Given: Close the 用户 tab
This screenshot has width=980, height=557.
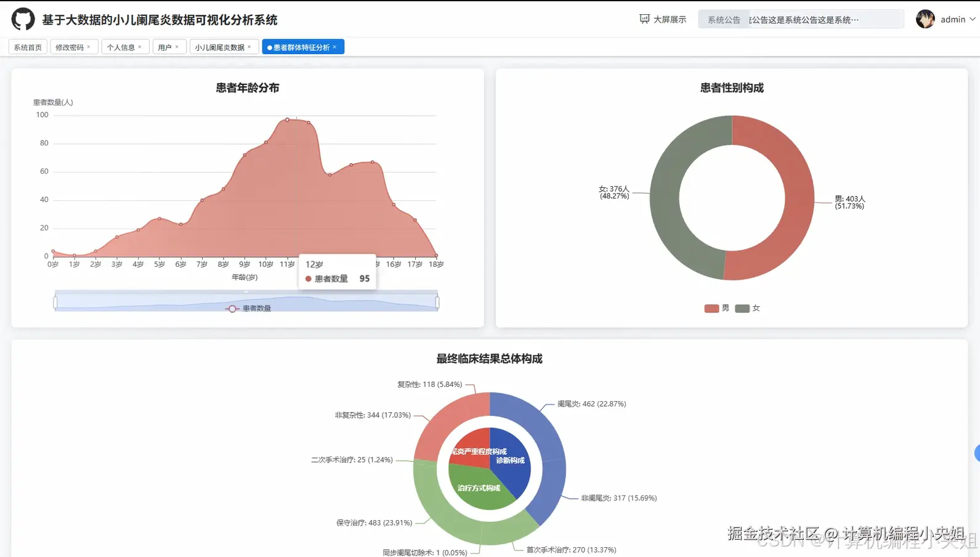Looking at the screenshot, I should pyautogui.click(x=177, y=47).
